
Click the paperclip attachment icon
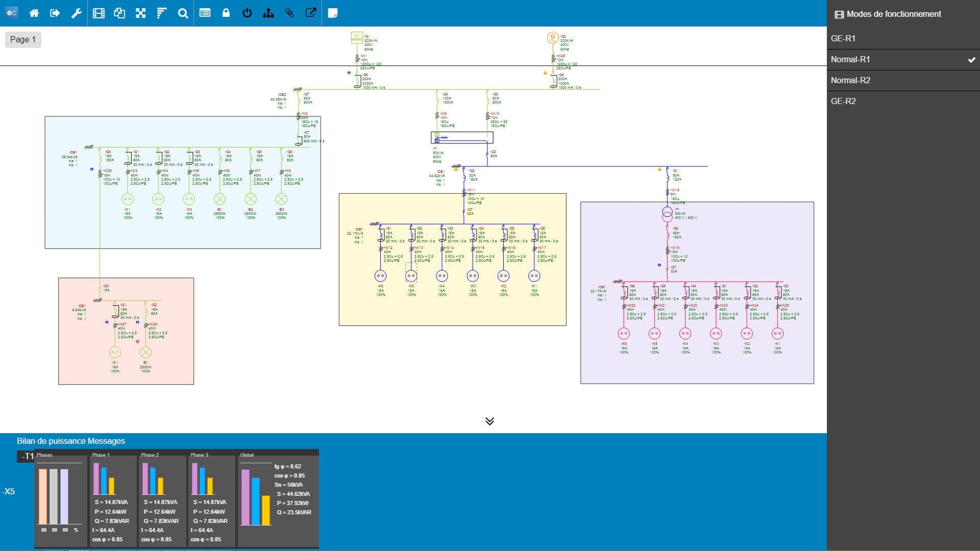tap(289, 13)
